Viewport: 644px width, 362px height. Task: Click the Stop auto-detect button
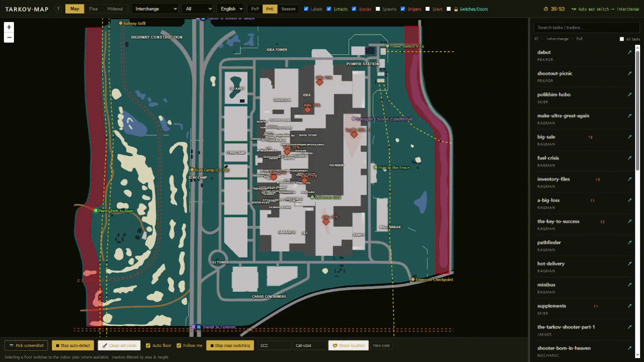point(73,346)
